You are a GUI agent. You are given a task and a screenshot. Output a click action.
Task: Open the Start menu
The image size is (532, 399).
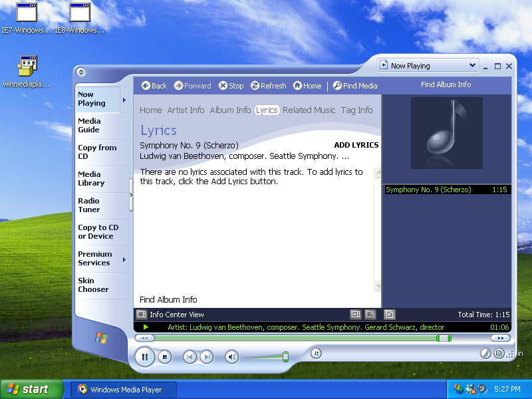pos(31,389)
